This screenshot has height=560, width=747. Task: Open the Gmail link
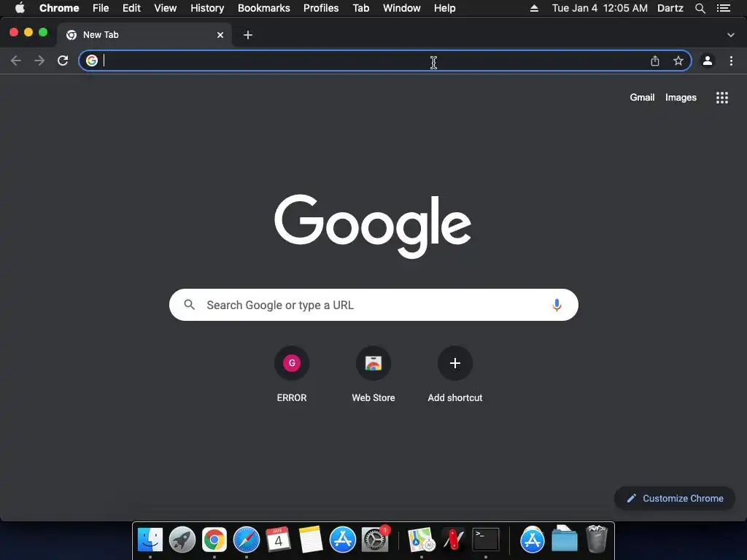642,97
